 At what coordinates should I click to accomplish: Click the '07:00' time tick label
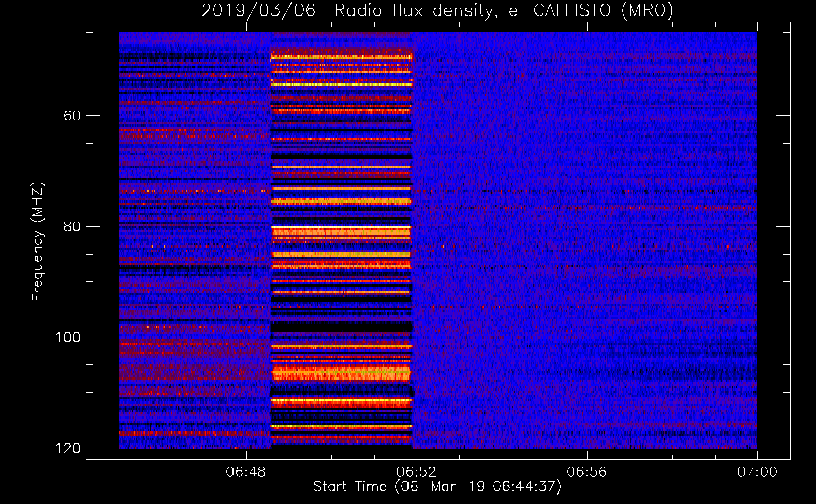coord(757,472)
